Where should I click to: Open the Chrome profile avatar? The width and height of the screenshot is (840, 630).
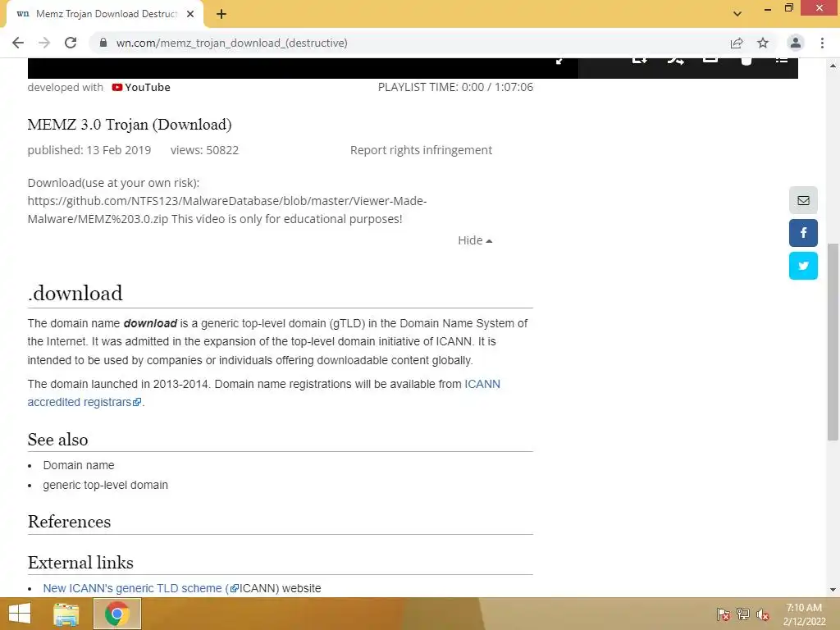tap(796, 43)
